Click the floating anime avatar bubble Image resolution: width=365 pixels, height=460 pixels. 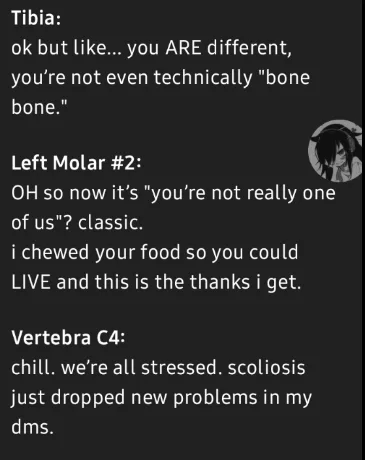335,151
